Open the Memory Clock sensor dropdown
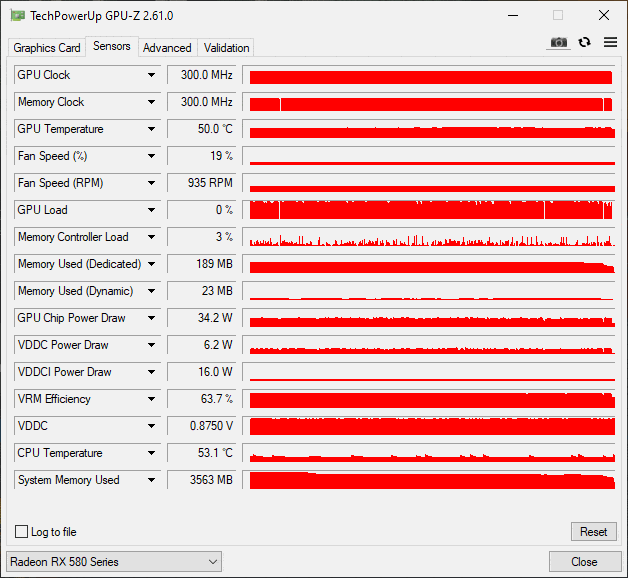 click(x=151, y=102)
